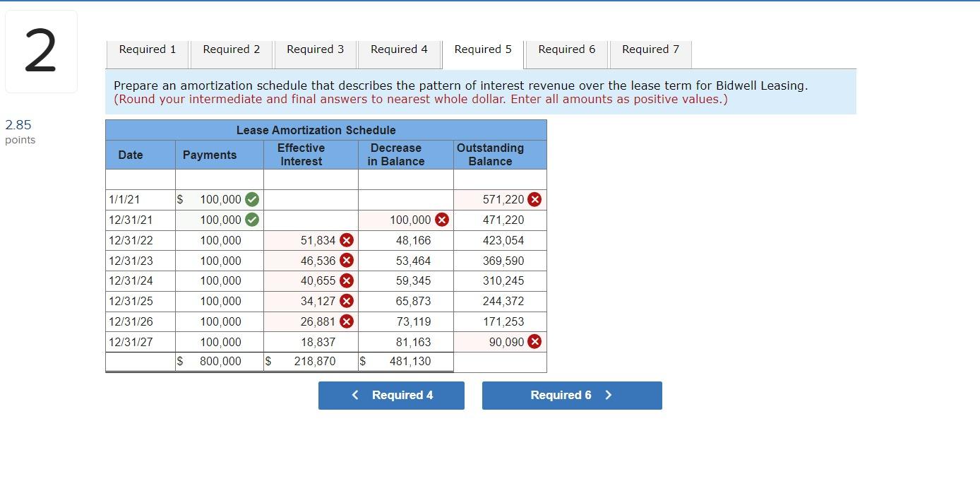This screenshot has width=980, height=498.
Task: Click the Required 4 navigation button
Action: coord(391,395)
